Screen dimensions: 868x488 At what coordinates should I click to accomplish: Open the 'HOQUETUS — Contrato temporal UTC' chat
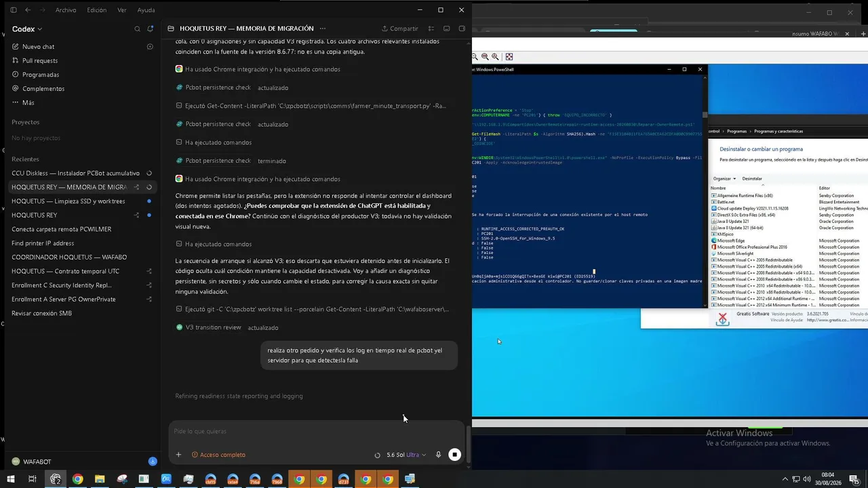pyautogui.click(x=82, y=271)
